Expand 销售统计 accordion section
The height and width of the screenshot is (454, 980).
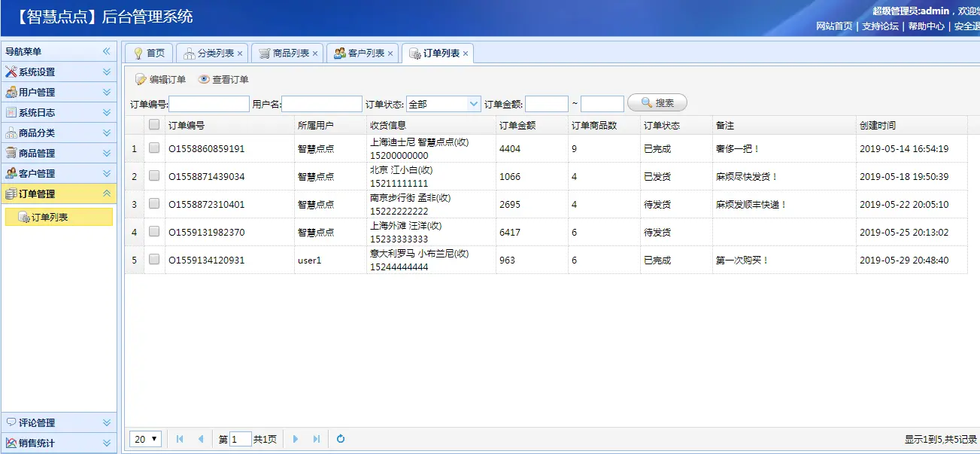click(x=107, y=443)
